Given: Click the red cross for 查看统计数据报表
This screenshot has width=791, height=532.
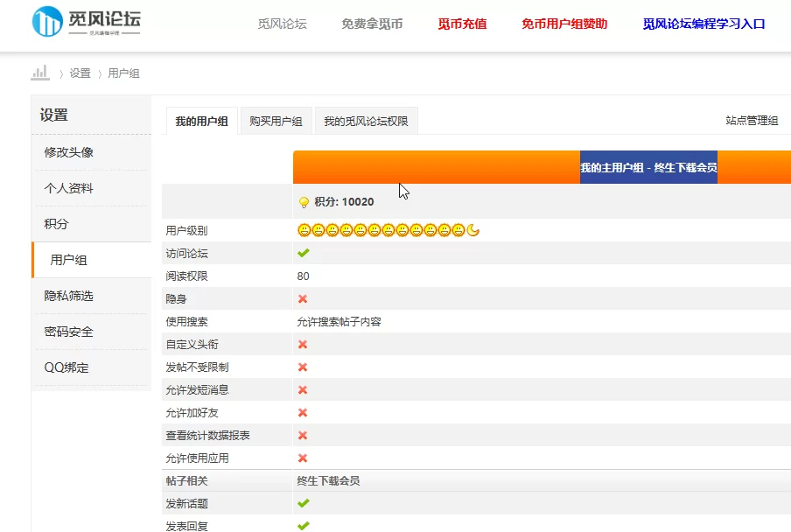Looking at the screenshot, I should (303, 435).
